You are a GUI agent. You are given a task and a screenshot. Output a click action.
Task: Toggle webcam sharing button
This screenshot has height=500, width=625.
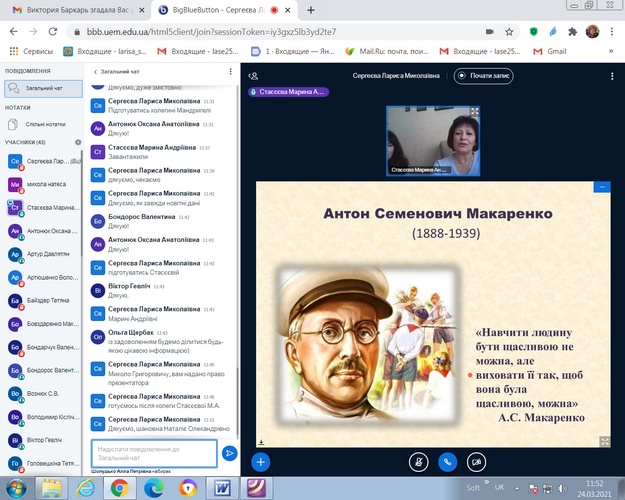click(x=476, y=462)
